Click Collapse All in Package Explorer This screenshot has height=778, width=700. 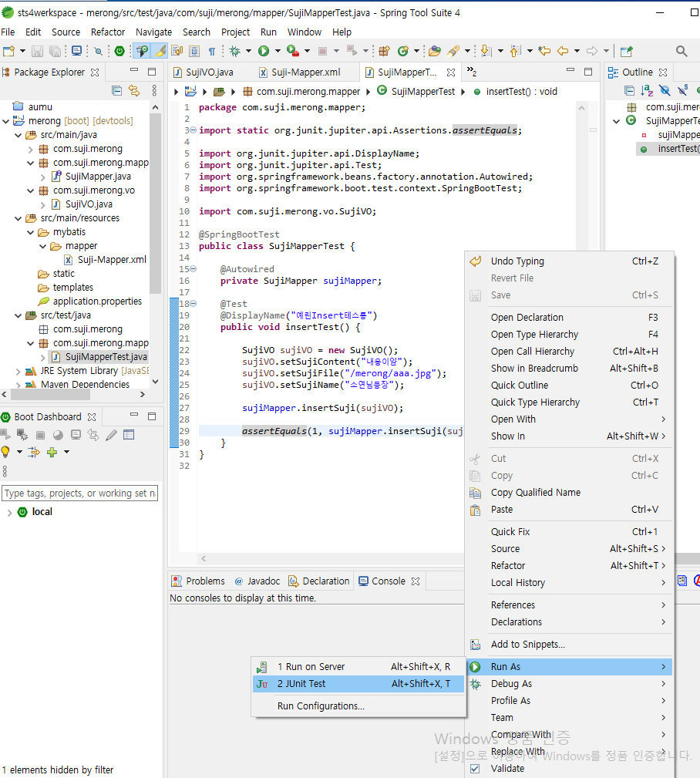pos(116,90)
